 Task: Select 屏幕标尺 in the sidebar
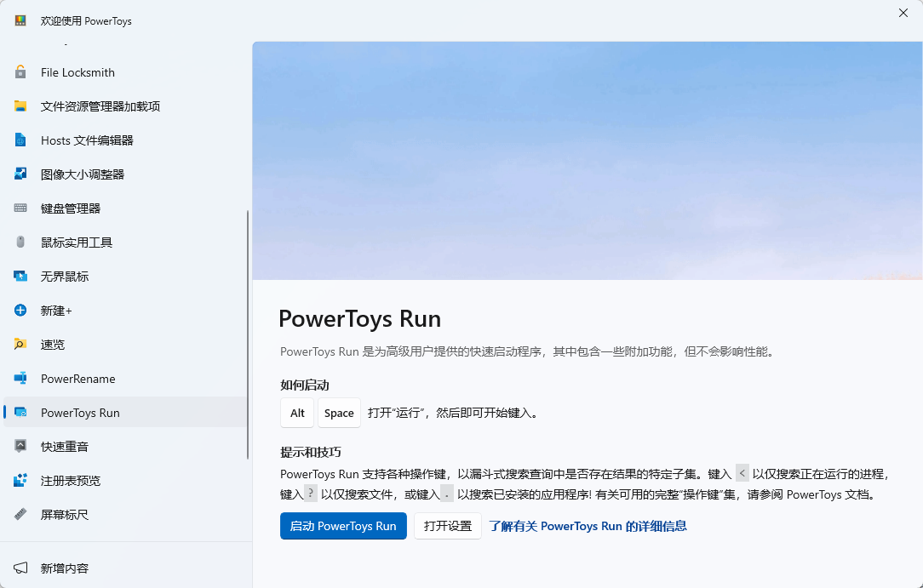(126, 515)
